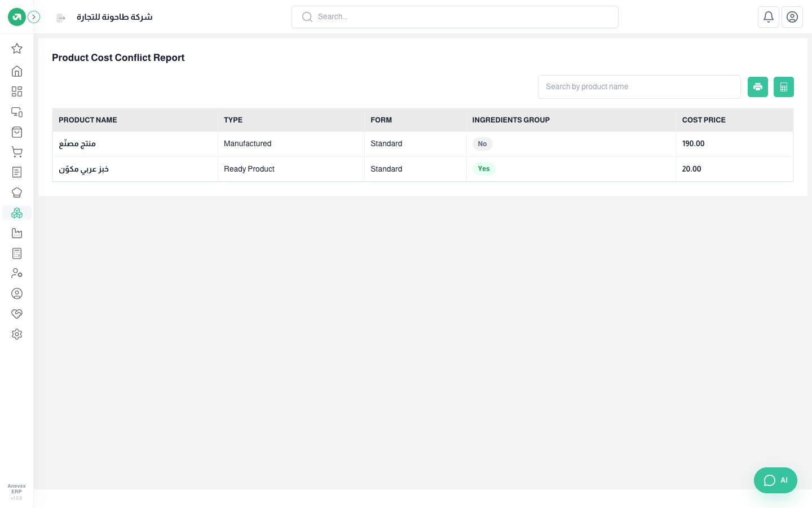This screenshot has width=812, height=508.
Task: Open the inventory cubes icon
Action: pyautogui.click(x=17, y=213)
